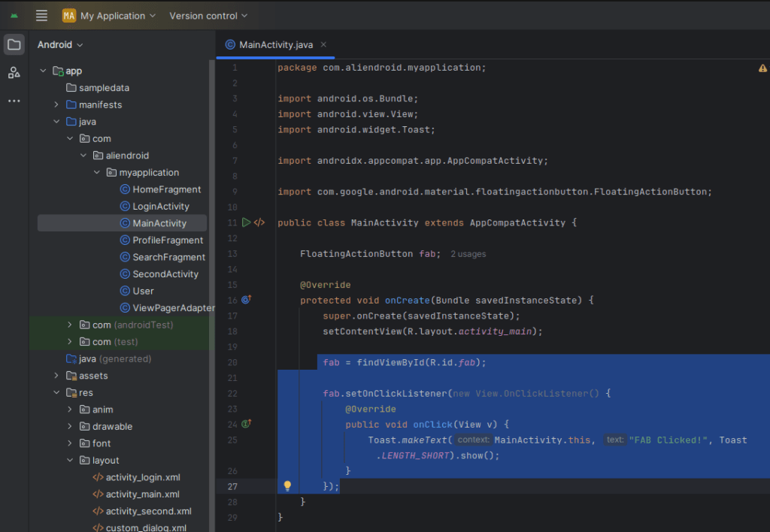The width and height of the screenshot is (770, 532).
Task: Click the project tree vertical scrollbar
Action: point(211,295)
